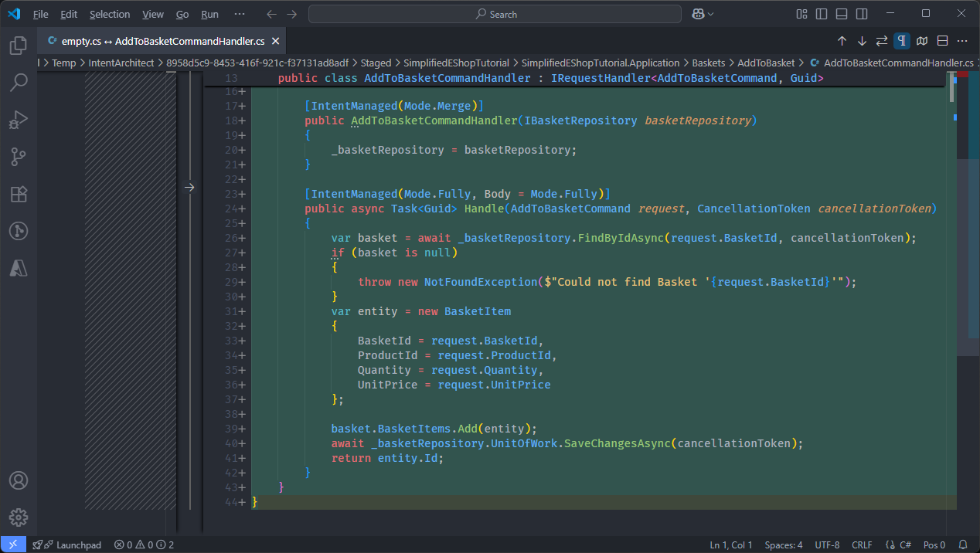Click the Temp breadcrumb segment
This screenshot has height=553, width=980.
64,63
